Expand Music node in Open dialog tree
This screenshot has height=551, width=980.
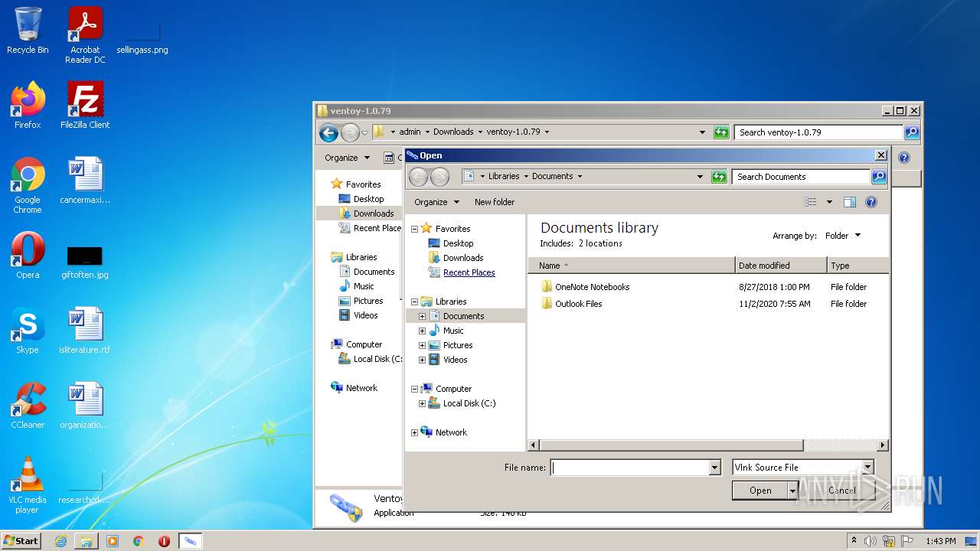(x=422, y=331)
